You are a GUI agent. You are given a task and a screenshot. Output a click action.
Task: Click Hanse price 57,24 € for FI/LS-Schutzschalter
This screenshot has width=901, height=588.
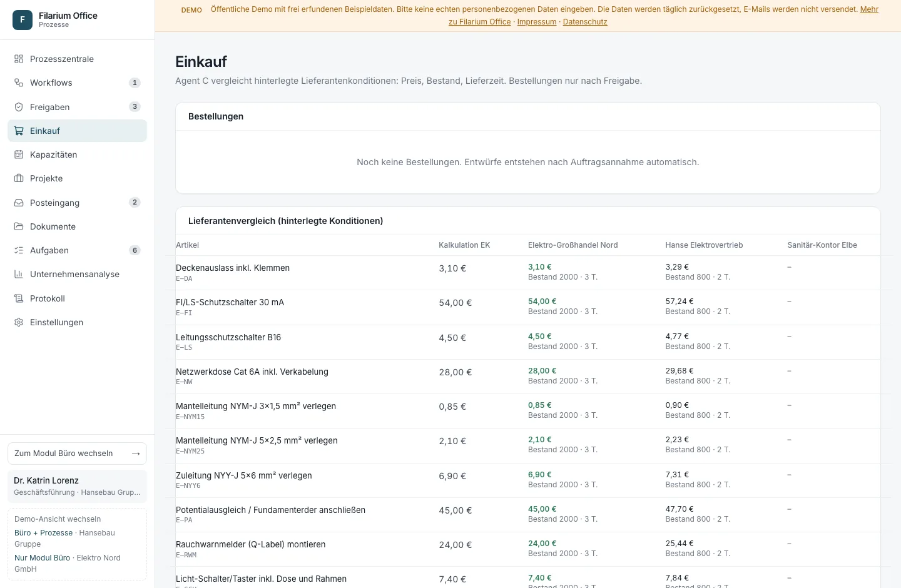pos(680,302)
